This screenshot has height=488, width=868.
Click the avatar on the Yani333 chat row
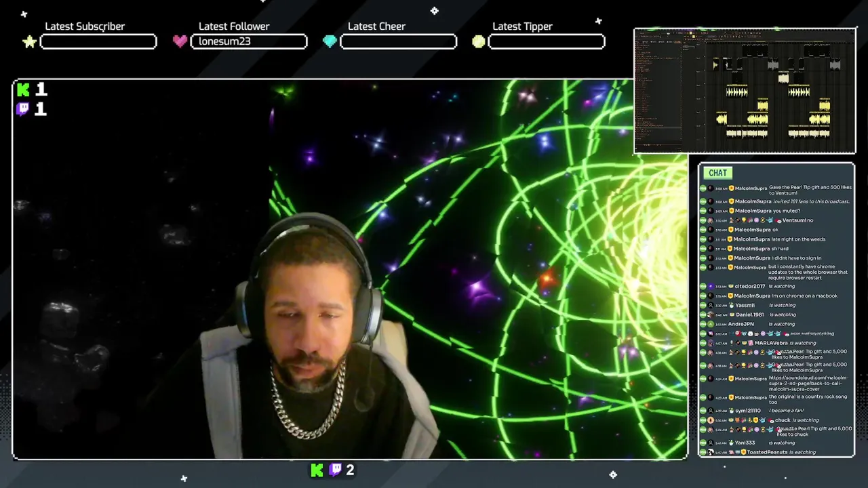coord(710,443)
